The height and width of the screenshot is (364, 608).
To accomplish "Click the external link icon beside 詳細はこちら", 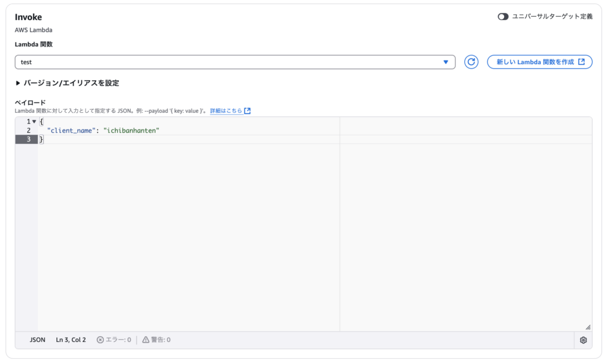I will [248, 110].
